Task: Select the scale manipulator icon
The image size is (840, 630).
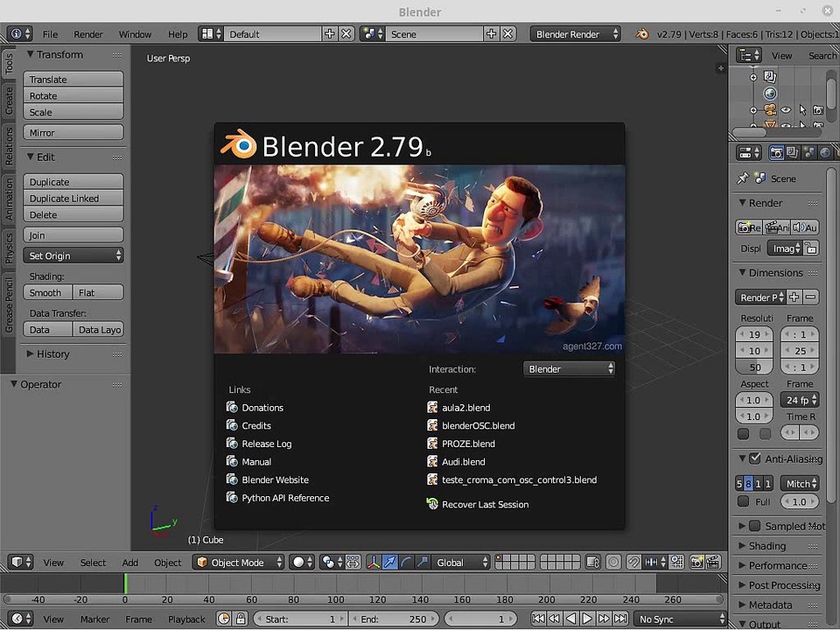Action: (422, 562)
